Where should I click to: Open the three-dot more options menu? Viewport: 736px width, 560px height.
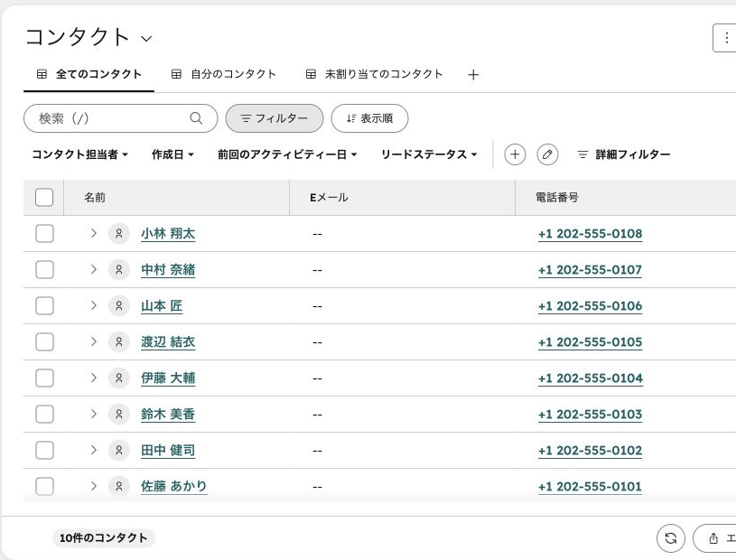pos(726,38)
